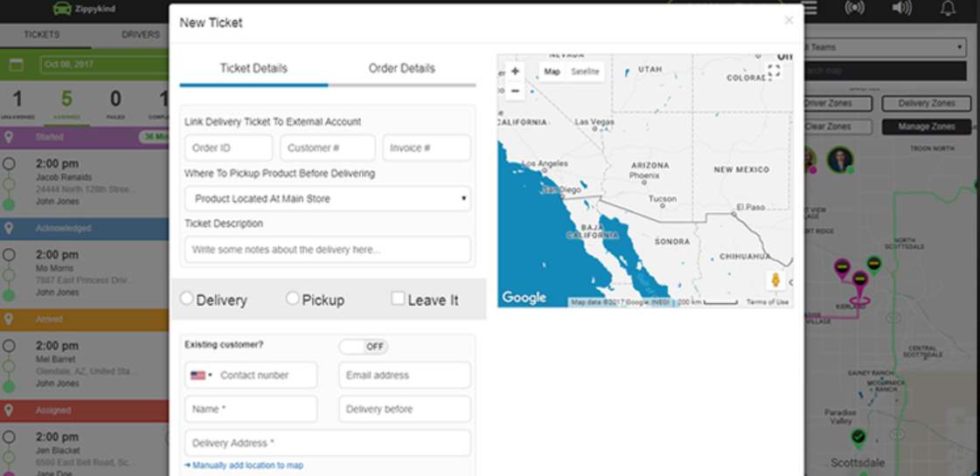Click the Delivery Address input field
This screenshot has width=980, height=476.
328,443
